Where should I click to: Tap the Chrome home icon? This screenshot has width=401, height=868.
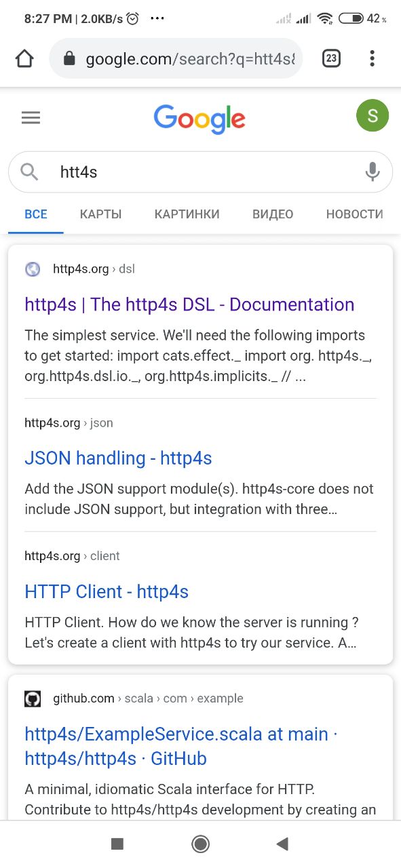point(24,58)
